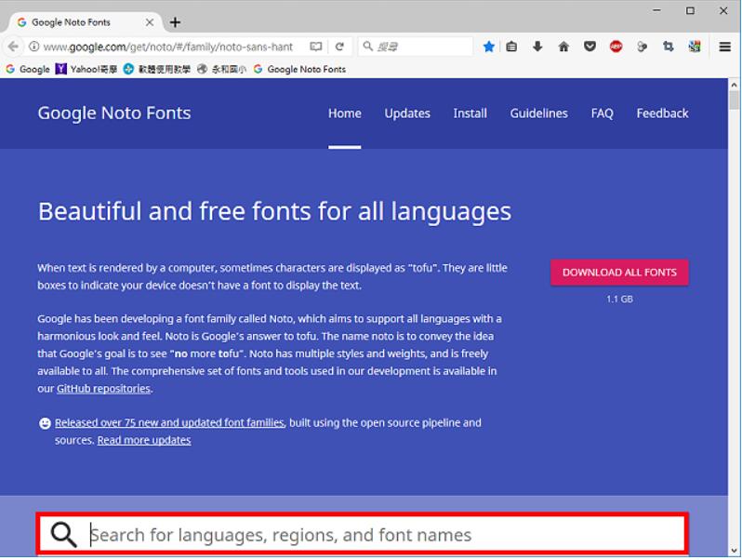Click the colorful grid extension toolbar icon
742x560 pixels.
695,47
